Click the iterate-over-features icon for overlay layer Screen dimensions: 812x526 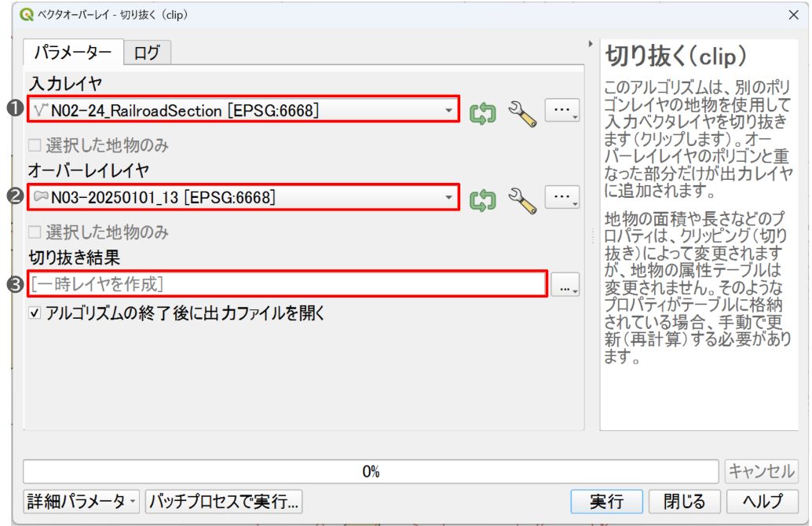[x=483, y=200]
